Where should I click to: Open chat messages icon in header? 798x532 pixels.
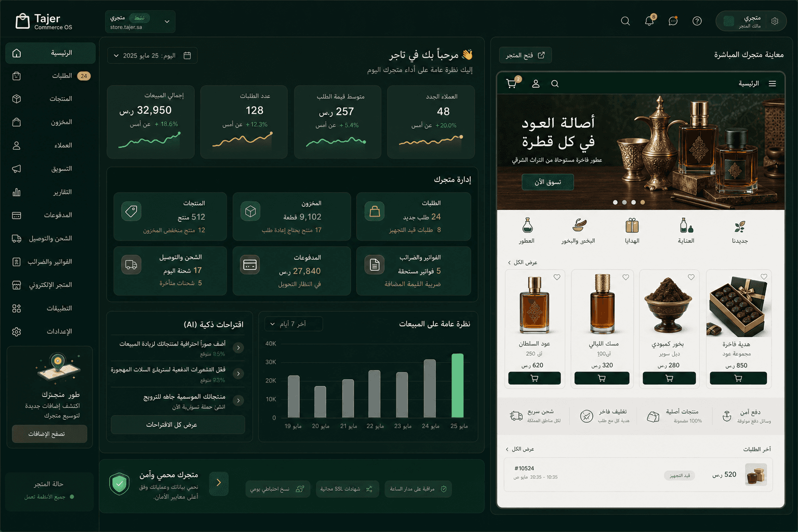click(x=673, y=21)
